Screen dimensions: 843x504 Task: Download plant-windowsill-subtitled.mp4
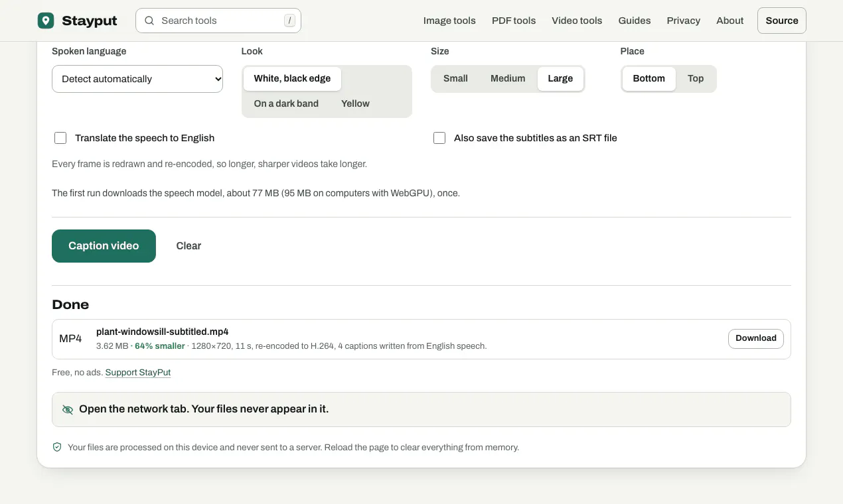756,339
